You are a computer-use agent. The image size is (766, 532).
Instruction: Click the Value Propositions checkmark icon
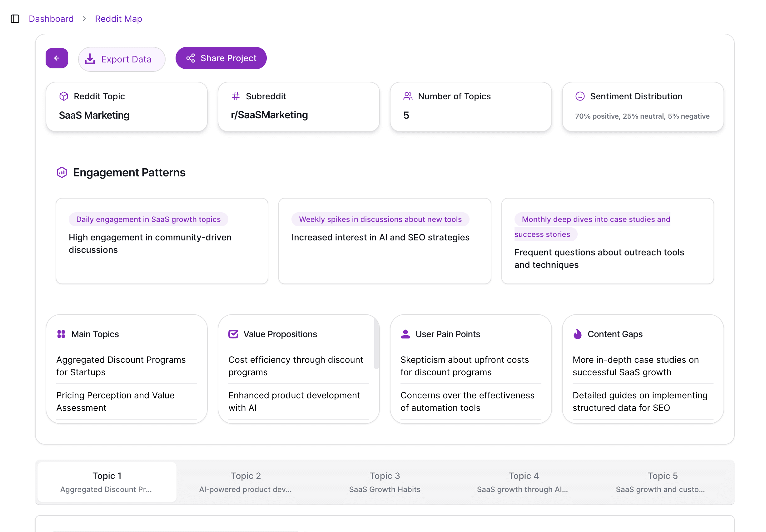pyautogui.click(x=233, y=334)
